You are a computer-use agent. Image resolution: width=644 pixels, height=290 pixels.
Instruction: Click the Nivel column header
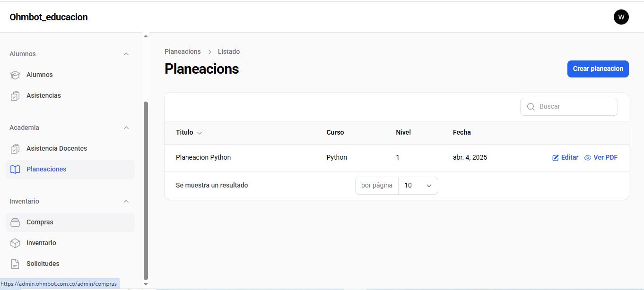[403, 132]
